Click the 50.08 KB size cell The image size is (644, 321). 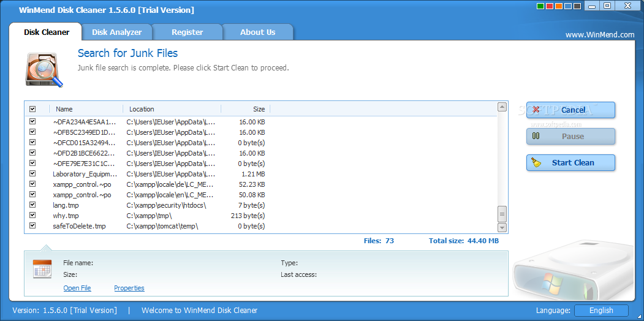click(x=251, y=195)
